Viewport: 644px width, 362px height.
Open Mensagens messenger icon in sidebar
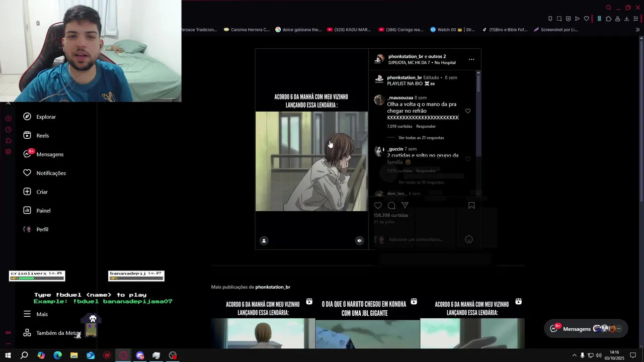point(27,154)
